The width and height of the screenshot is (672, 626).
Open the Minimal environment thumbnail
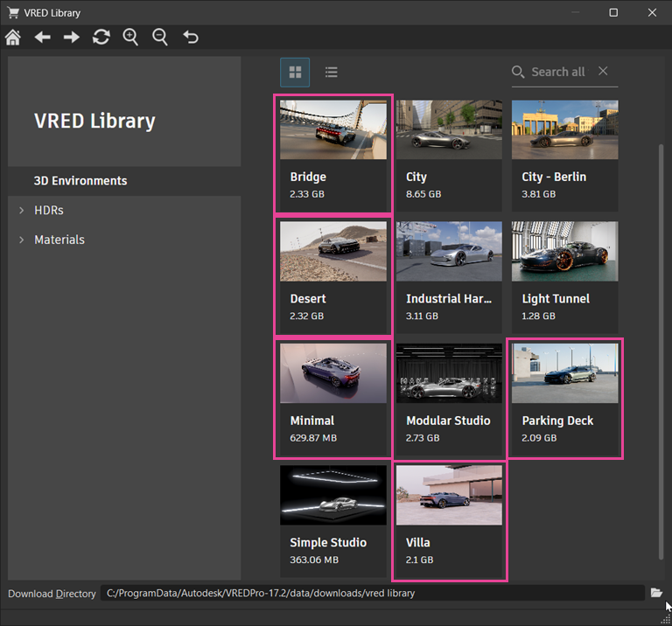tap(333, 373)
